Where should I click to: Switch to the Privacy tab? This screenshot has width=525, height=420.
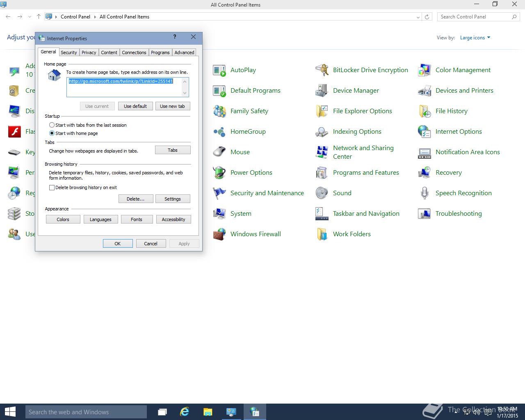89,52
